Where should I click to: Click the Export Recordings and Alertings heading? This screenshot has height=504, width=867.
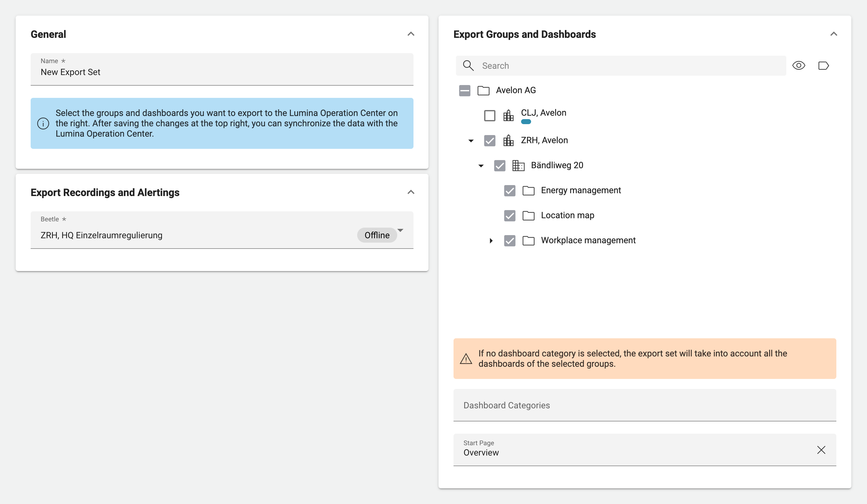(105, 192)
